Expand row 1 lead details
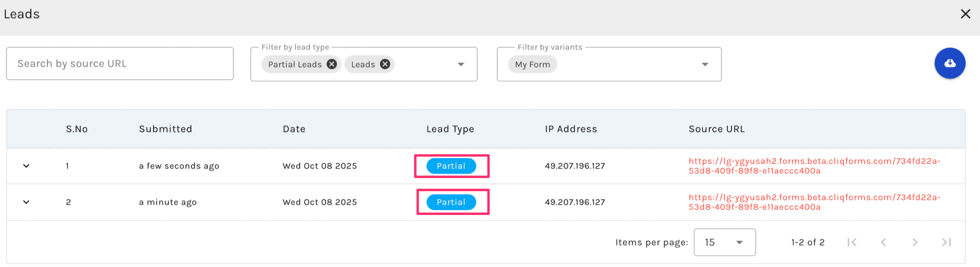Screen dimensions: 980x267 point(26,166)
